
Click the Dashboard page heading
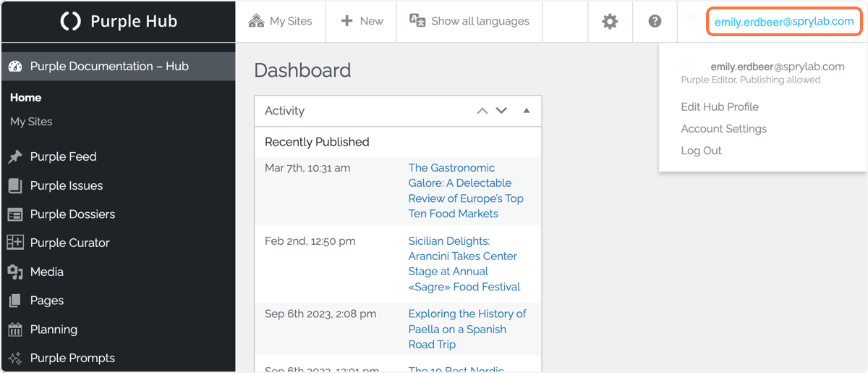coord(302,70)
